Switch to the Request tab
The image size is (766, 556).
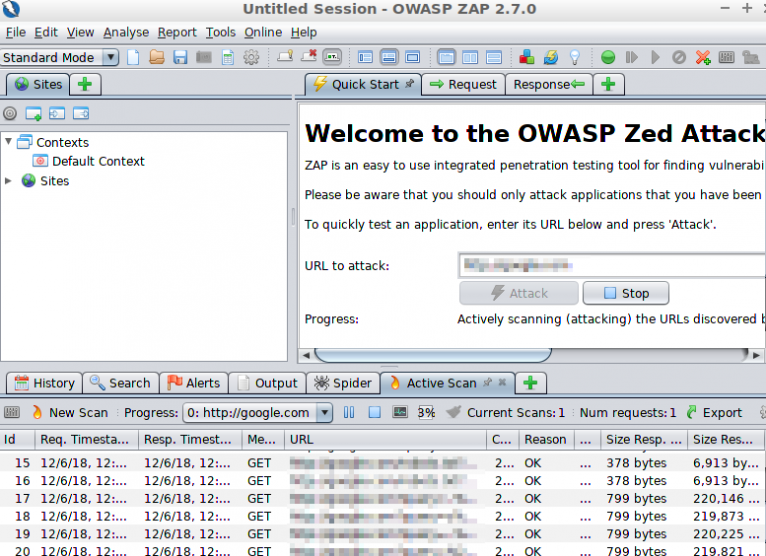coord(463,85)
